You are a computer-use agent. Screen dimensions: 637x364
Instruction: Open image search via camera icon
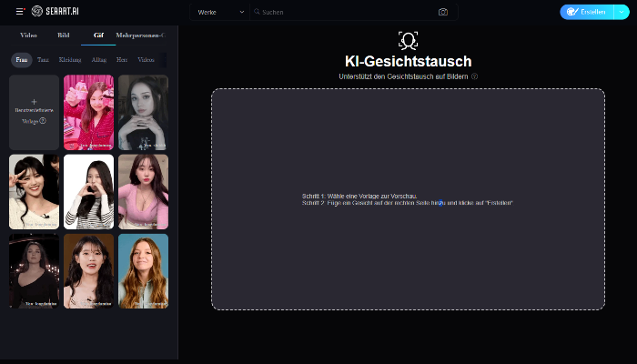pyautogui.click(x=443, y=12)
